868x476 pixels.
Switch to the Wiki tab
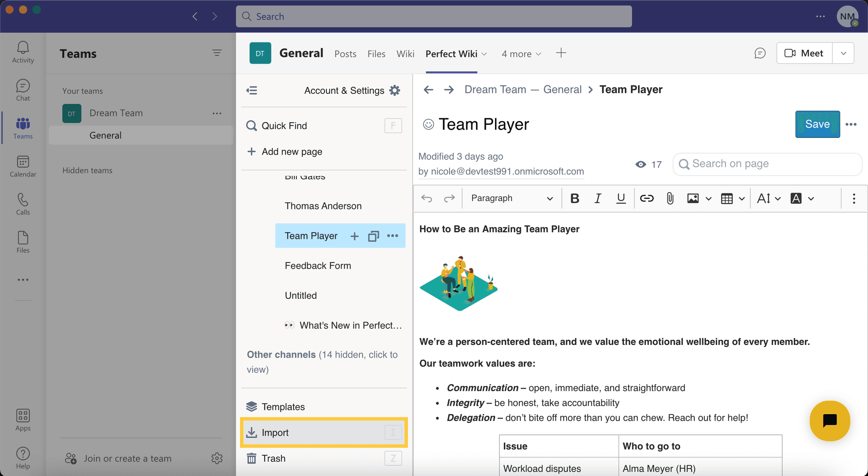pyautogui.click(x=405, y=54)
